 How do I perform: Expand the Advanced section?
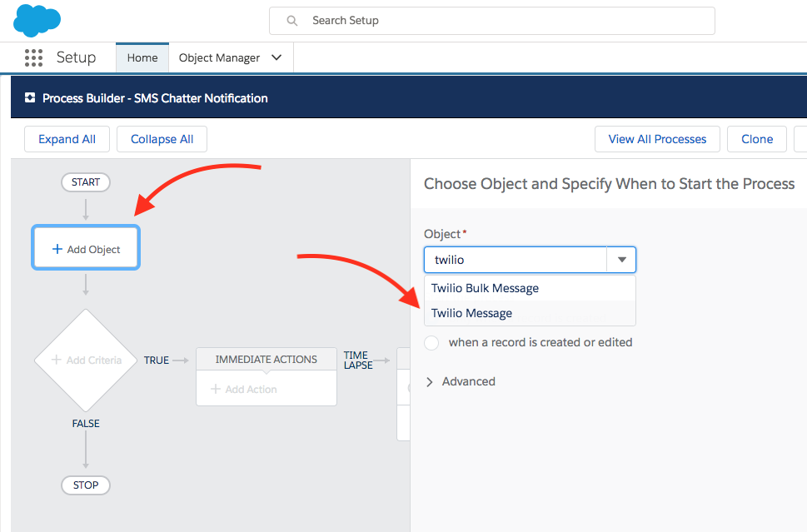(460, 381)
